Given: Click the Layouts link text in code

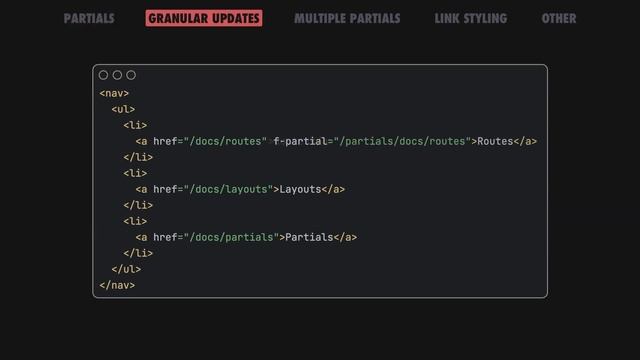Looking at the screenshot, I should pyautogui.click(x=300, y=189).
